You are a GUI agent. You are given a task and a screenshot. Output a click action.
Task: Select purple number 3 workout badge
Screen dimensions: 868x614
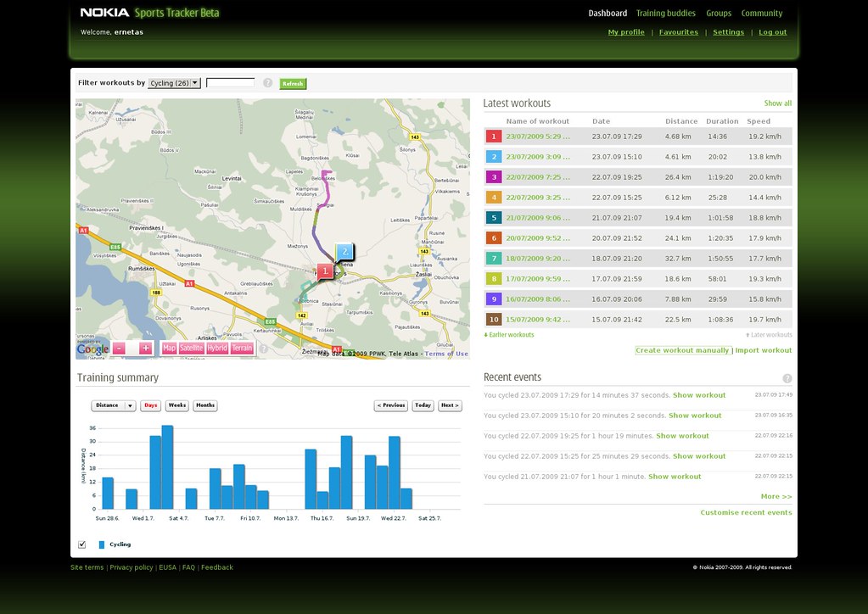494,177
